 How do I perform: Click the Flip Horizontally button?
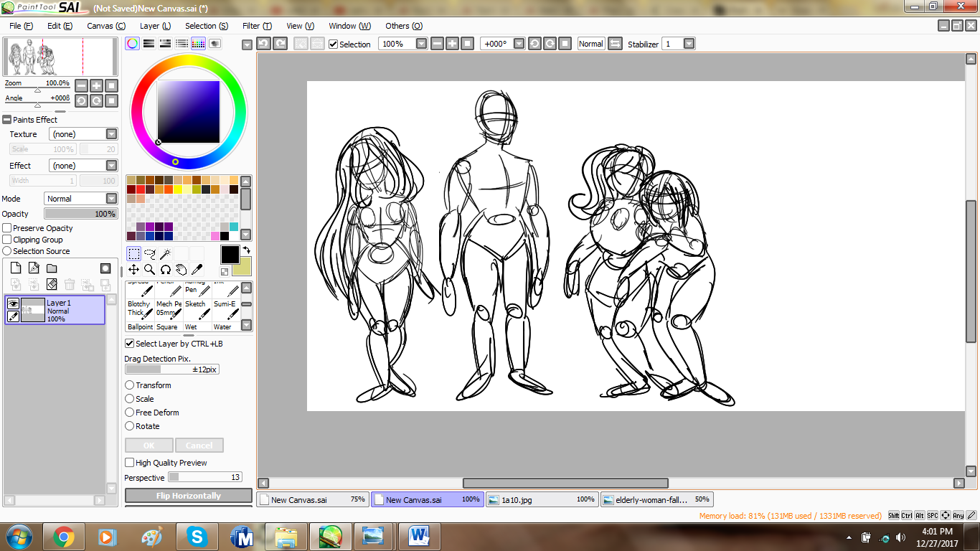click(189, 496)
